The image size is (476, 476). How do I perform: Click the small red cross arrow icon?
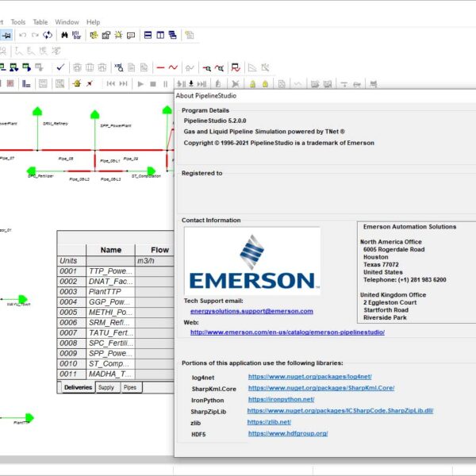[89, 83]
